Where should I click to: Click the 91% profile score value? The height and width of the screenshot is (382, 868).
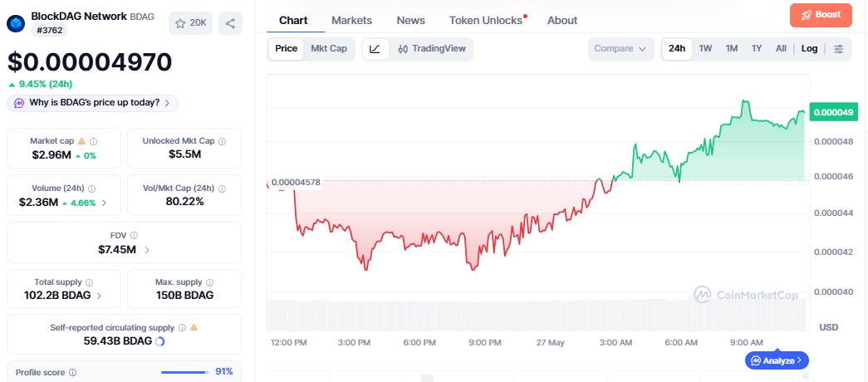tap(224, 371)
